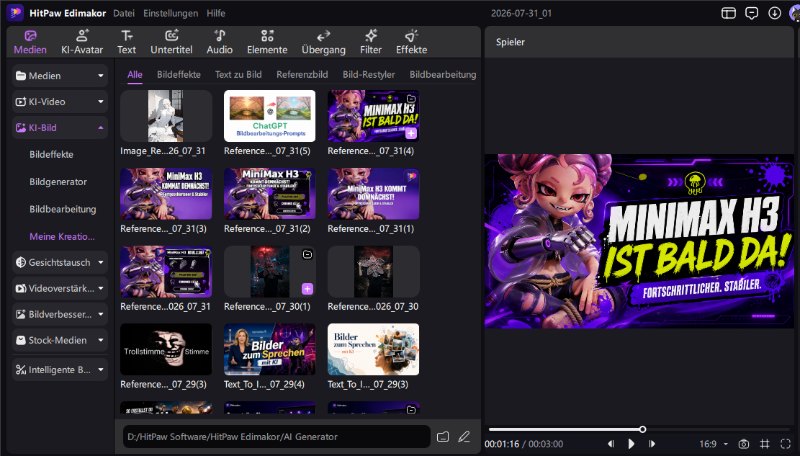Click the edit pencil icon next to path field
This screenshot has width=800, height=456.
point(464,437)
